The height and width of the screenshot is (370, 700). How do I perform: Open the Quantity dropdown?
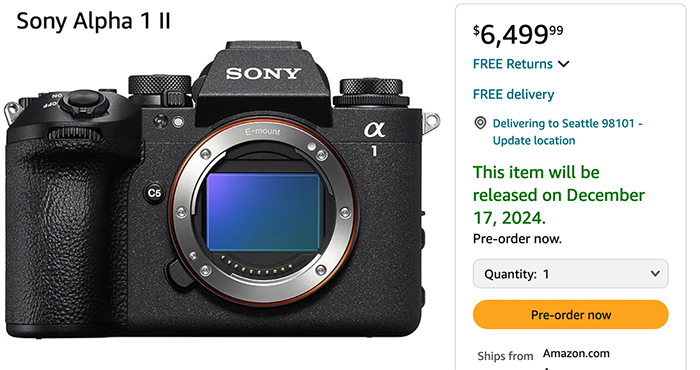pos(571,274)
